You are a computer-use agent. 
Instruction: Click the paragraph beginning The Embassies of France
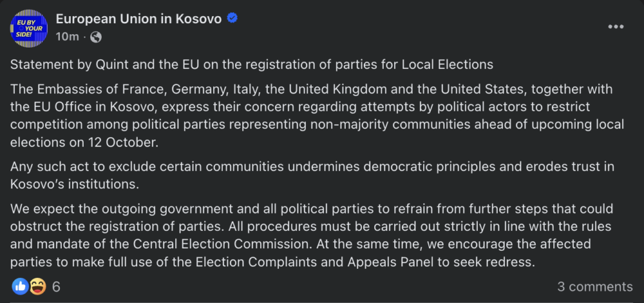tap(317, 116)
